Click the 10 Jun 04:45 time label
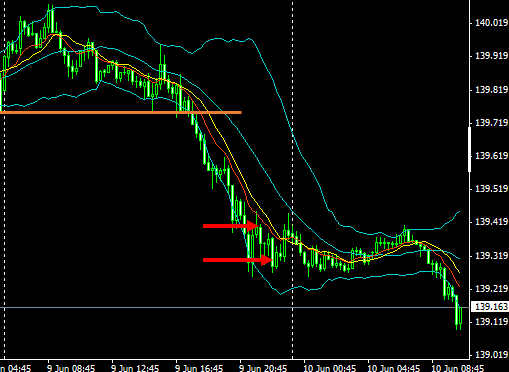This screenshot has height=372, width=509. coord(393,368)
